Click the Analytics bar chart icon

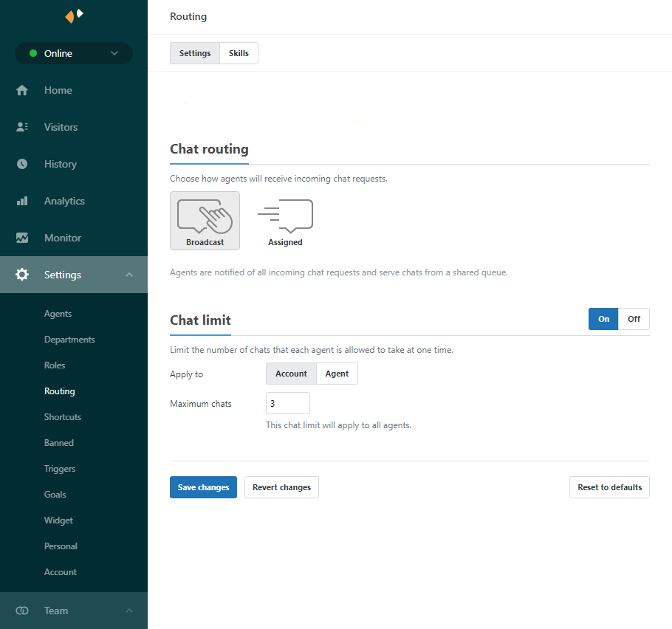(22, 201)
